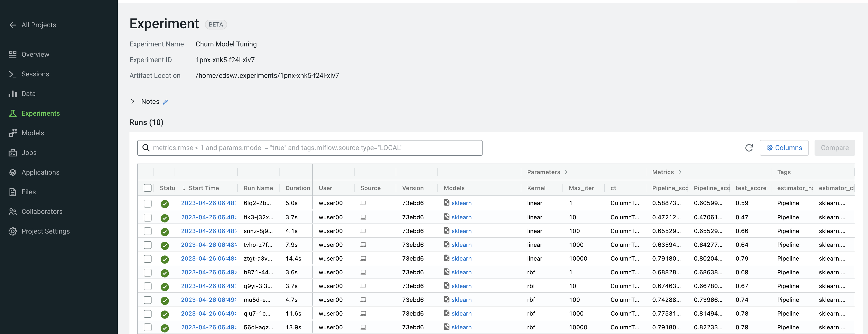Open sklearn model link for run fik3-j32x
This screenshot has height=334, width=868.
(x=461, y=217)
